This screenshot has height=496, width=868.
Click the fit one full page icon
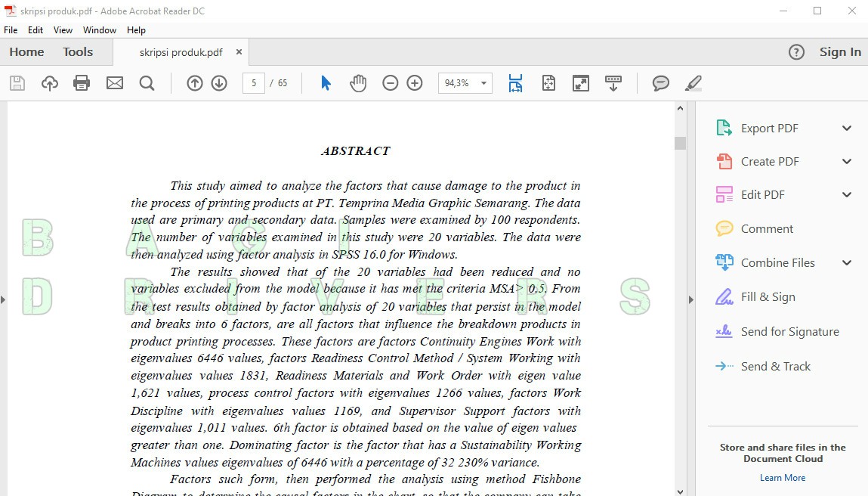548,83
